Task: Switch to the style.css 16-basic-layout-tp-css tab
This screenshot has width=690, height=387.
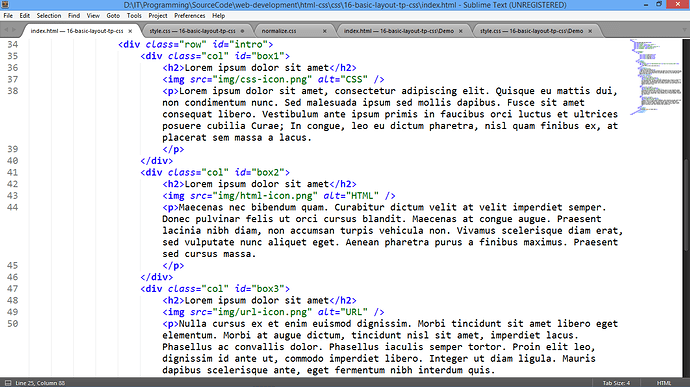Action: pos(192,31)
